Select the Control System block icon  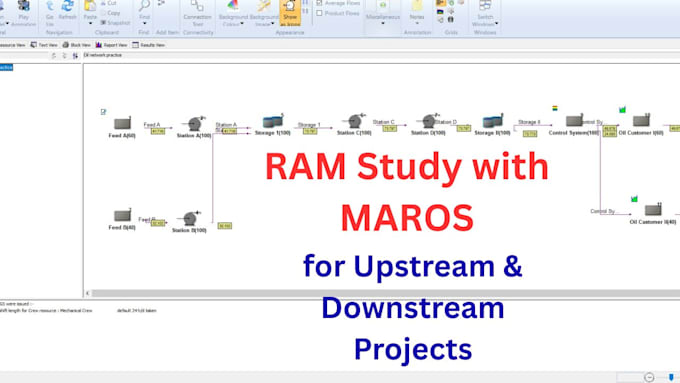pos(574,121)
